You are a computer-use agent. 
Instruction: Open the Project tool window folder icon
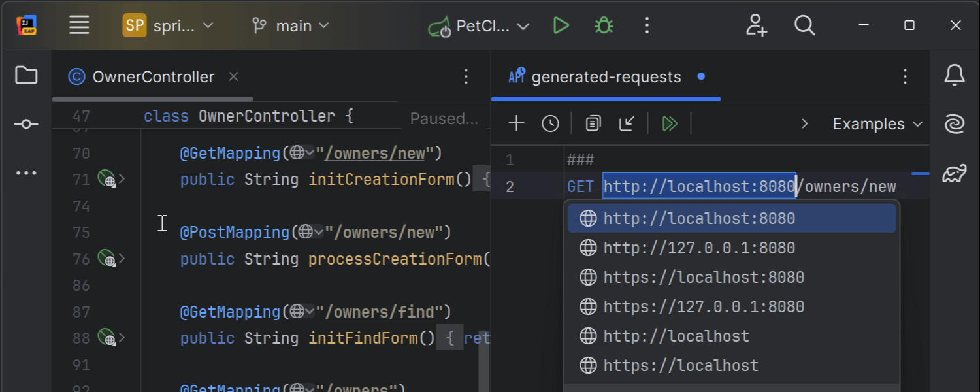pos(26,76)
